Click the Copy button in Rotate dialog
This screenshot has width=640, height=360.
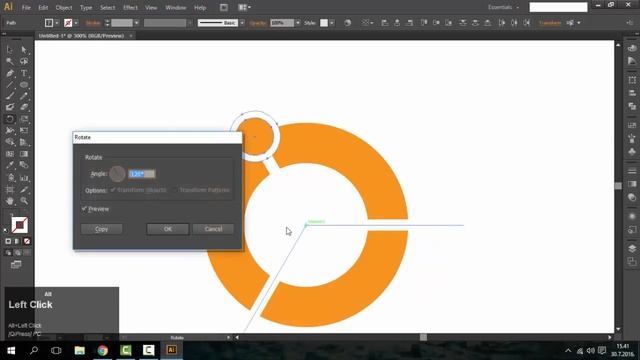click(x=101, y=229)
